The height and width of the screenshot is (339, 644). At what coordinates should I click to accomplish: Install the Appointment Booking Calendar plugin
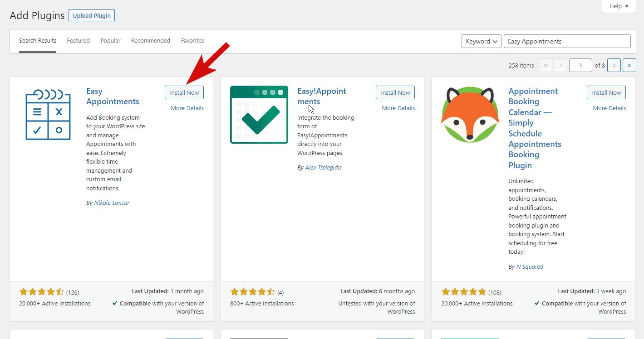[x=606, y=92]
